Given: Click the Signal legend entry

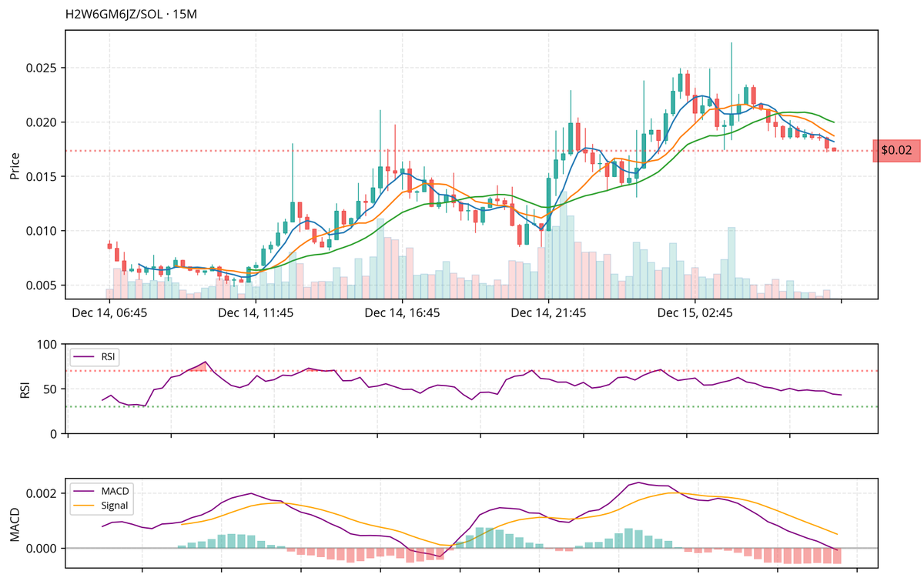Looking at the screenshot, I should point(102,506).
